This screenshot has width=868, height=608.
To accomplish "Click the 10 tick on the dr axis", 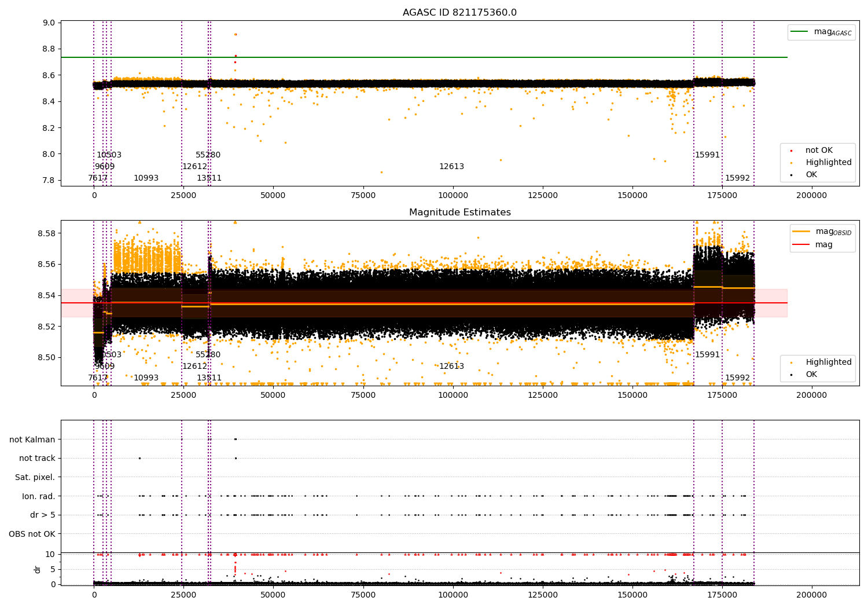I will coord(50,555).
